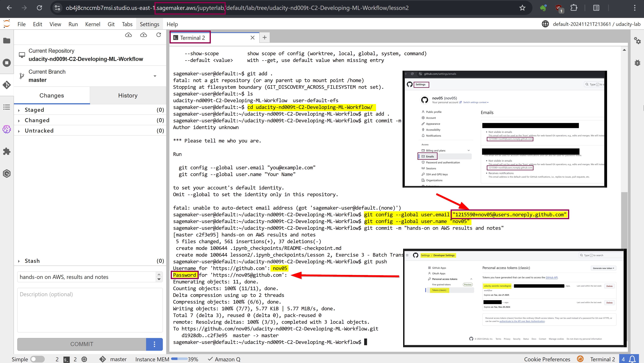Open the table of contents sidebar
Image resolution: width=644 pixels, height=363 pixels.
click(x=7, y=107)
